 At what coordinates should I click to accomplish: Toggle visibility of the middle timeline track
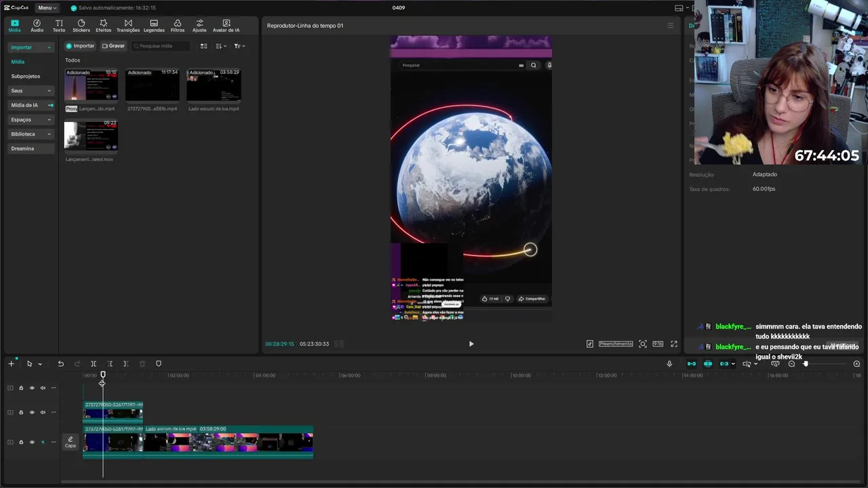tap(32, 412)
